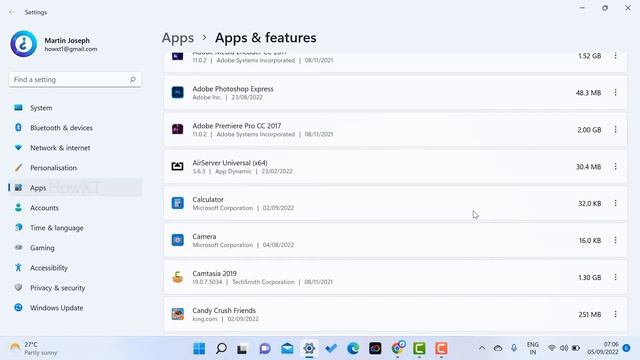The width and height of the screenshot is (640, 360).
Task: Click the Camera app icon
Action: (178, 240)
